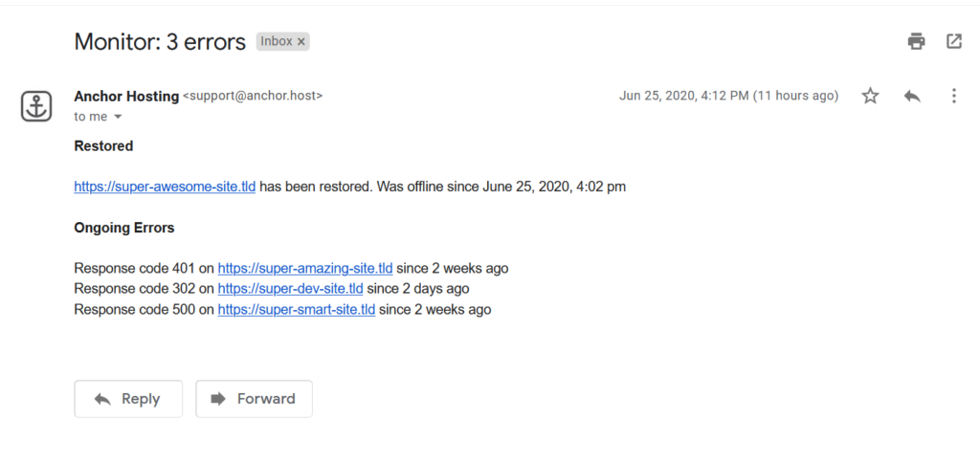Screen dimensions: 980x463
Task: Visit the super-dev-site.tld link
Action: click(x=290, y=289)
